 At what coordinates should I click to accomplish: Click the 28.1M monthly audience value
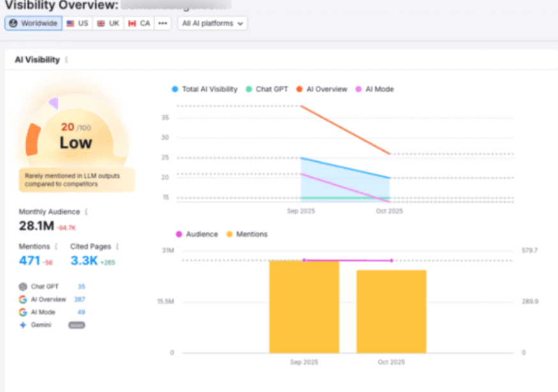pyautogui.click(x=36, y=226)
